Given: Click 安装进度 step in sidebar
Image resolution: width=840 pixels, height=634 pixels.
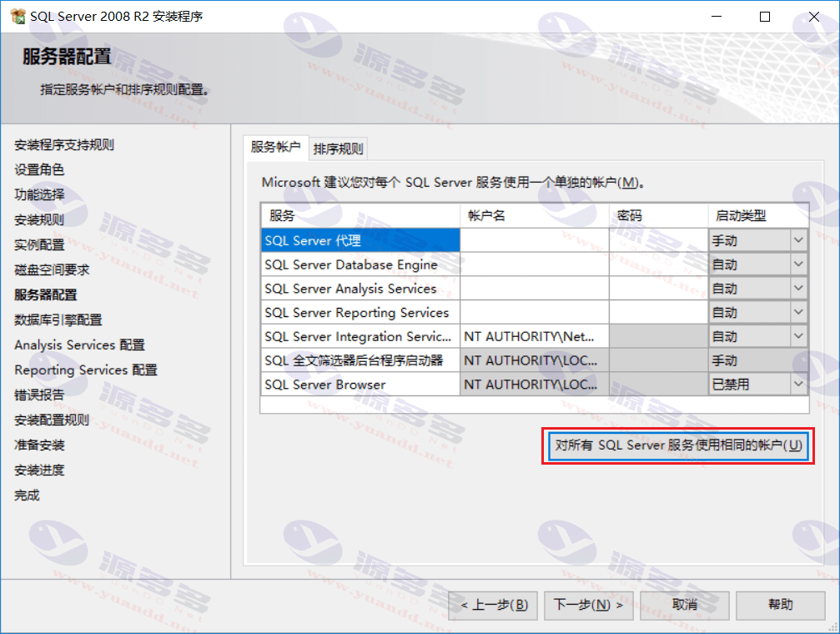Looking at the screenshot, I should pyautogui.click(x=39, y=470).
